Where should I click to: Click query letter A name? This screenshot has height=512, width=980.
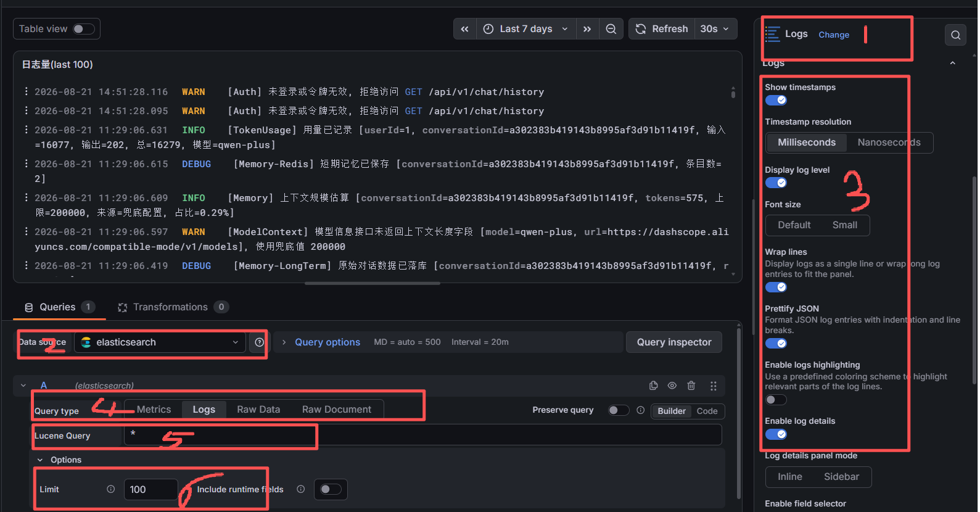pos(44,386)
